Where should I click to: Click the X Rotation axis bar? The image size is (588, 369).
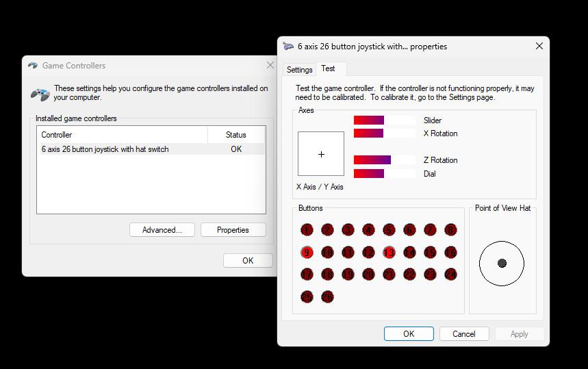click(385, 133)
